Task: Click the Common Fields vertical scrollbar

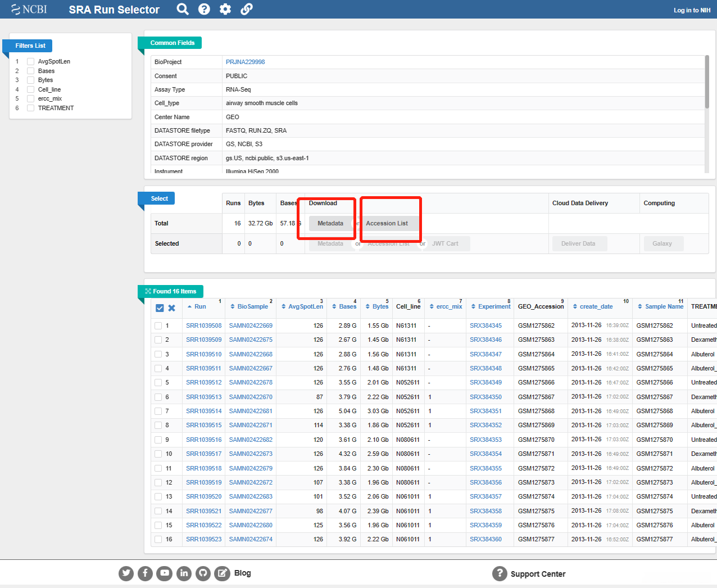Action: [x=707, y=82]
